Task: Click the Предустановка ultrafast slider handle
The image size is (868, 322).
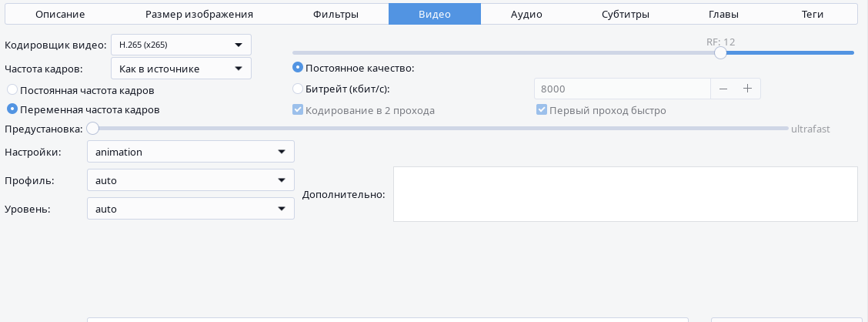Action: point(92,129)
